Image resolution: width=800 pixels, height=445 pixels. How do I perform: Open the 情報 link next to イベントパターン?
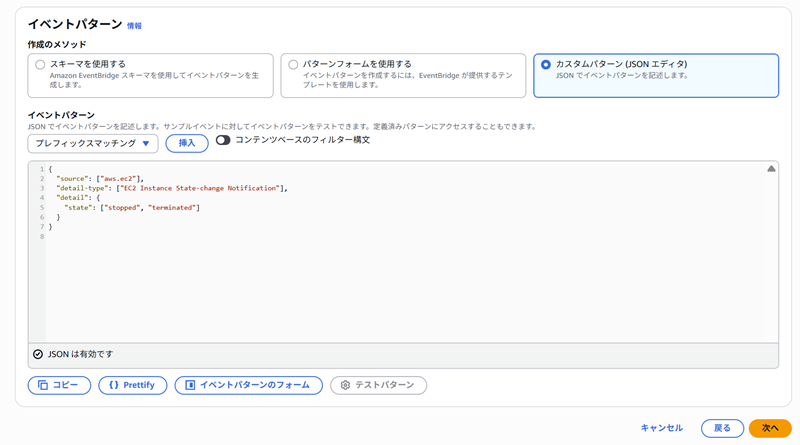coord(134,26)
